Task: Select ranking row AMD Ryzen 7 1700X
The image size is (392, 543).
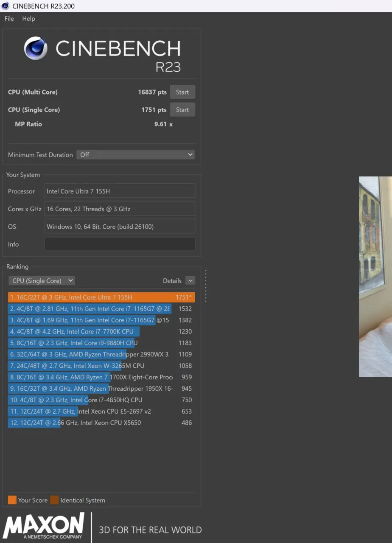Action: pyautogui.click(x=101, y=377)
